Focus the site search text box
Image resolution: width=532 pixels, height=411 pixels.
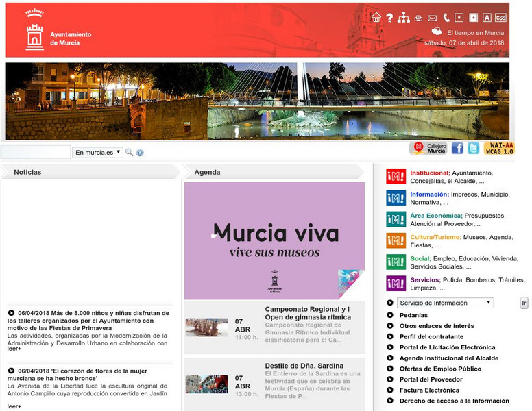36,152
